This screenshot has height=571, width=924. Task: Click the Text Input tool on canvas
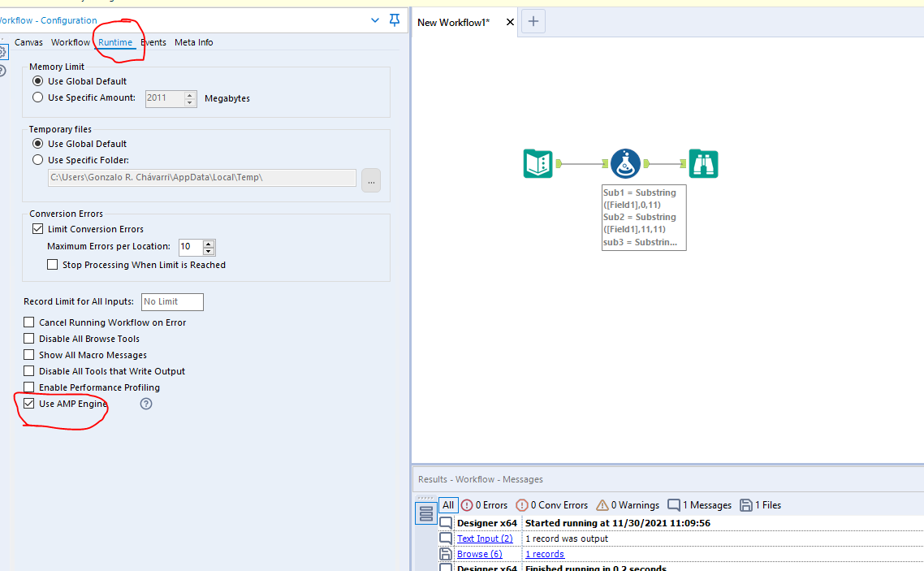[538, 164]
